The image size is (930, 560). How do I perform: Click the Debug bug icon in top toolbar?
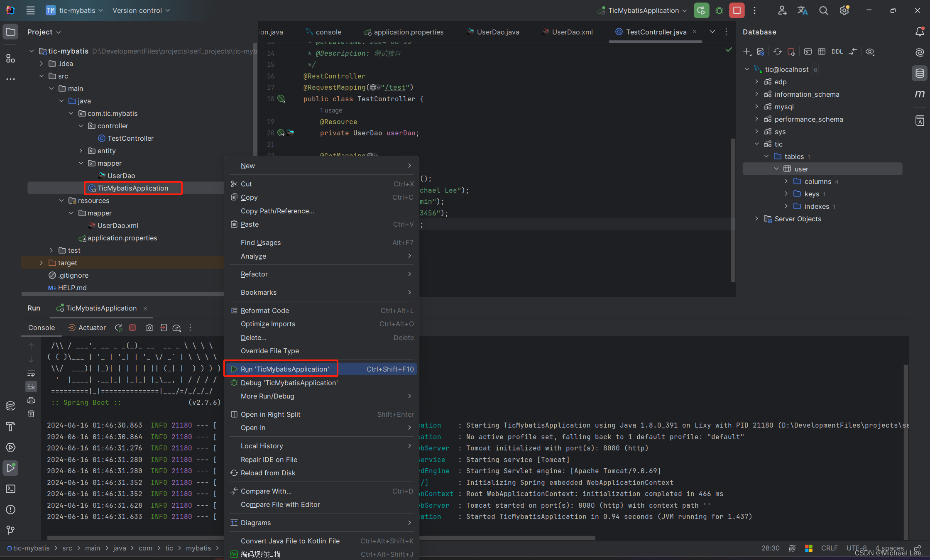tap(719, 10)
